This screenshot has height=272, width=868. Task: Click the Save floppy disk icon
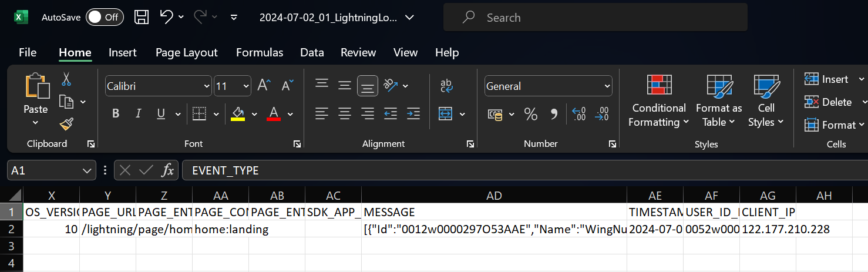(x=142, y=17)
